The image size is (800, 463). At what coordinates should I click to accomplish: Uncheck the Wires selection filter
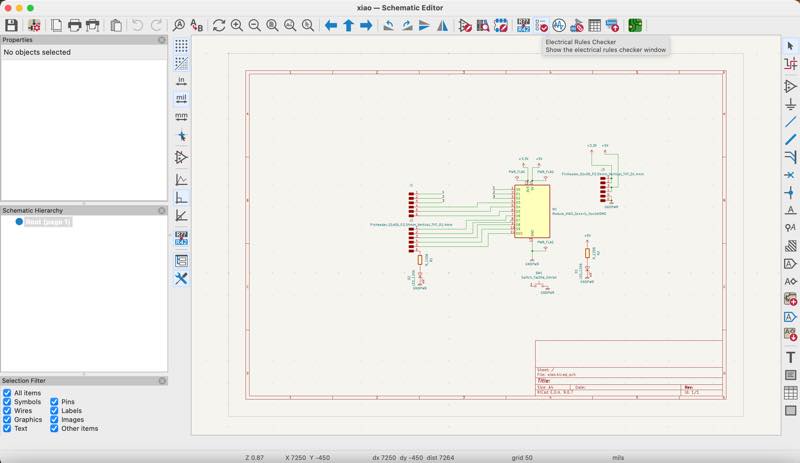point(7,411)
